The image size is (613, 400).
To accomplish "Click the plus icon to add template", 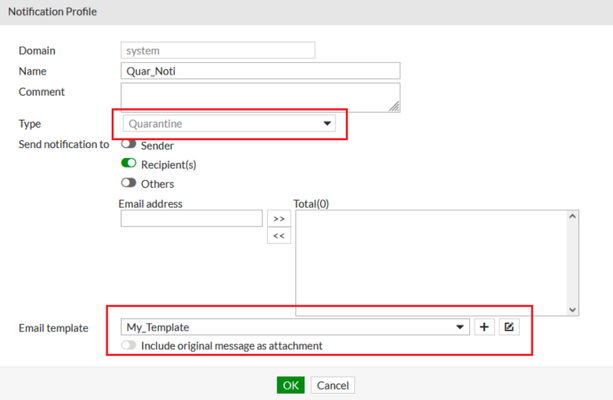I will [485, 327].
